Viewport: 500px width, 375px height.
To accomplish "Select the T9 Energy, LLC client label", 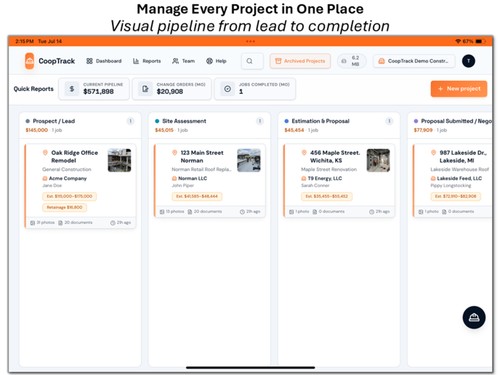I will click(x=322, y=178).
